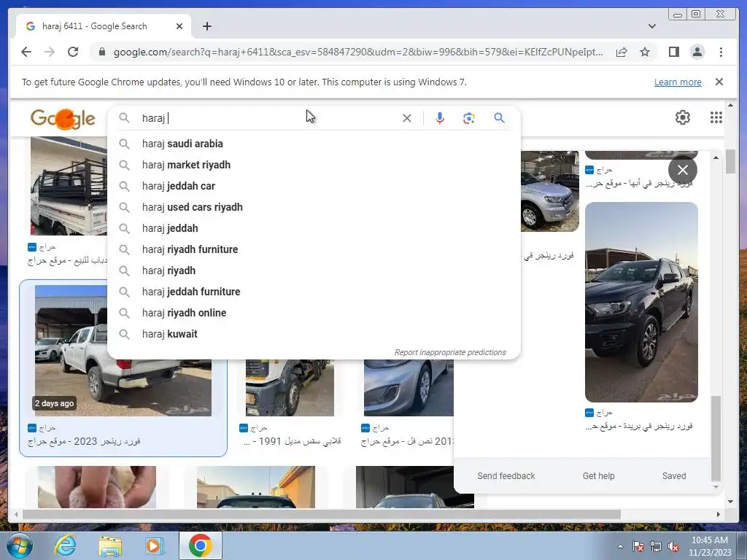Click the page horizontal scrollbar
This screenshot has width=747, height=560.
tap(322, 514)
